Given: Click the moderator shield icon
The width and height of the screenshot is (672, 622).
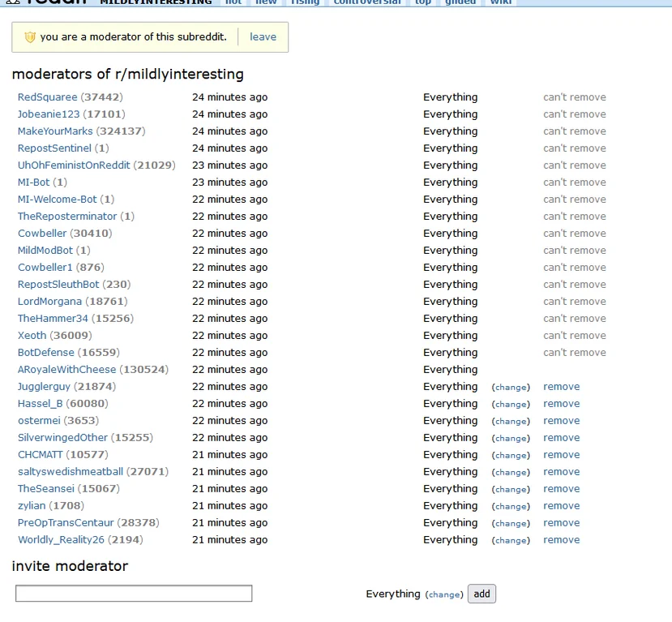Looking at the screenshot, I should 30,37.
